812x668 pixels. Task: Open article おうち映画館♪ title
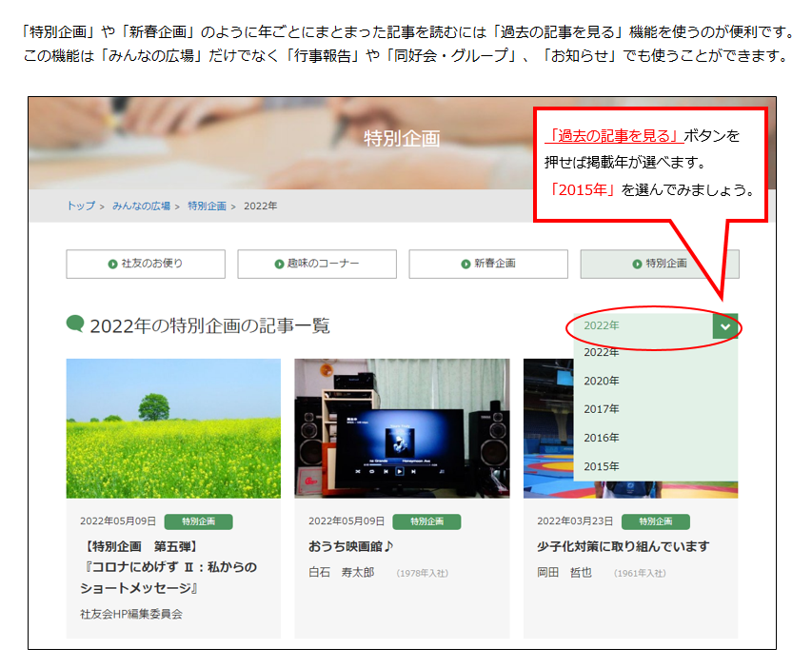point(351,547)
